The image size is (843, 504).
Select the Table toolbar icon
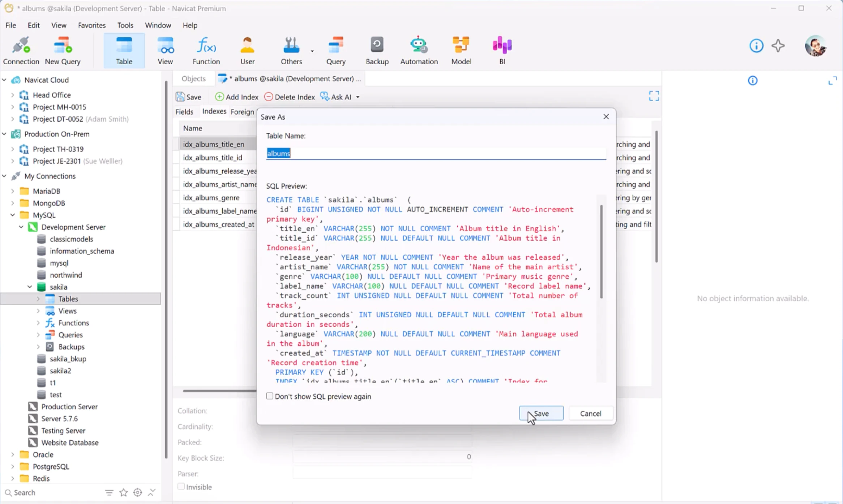pos(124,51)
